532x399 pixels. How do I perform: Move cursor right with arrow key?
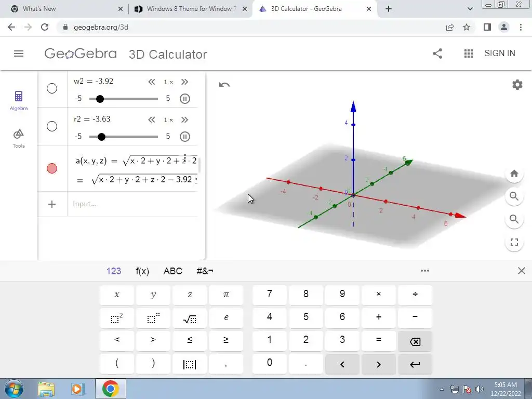379,364
